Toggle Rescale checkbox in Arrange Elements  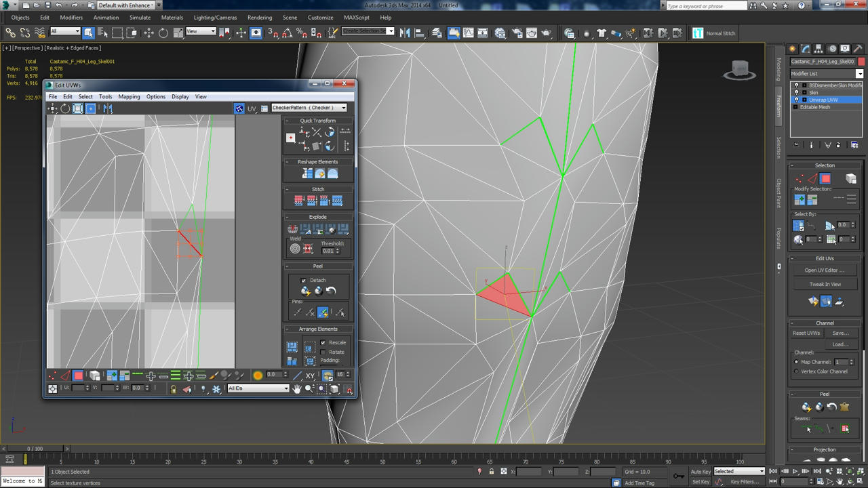point(323,342)
